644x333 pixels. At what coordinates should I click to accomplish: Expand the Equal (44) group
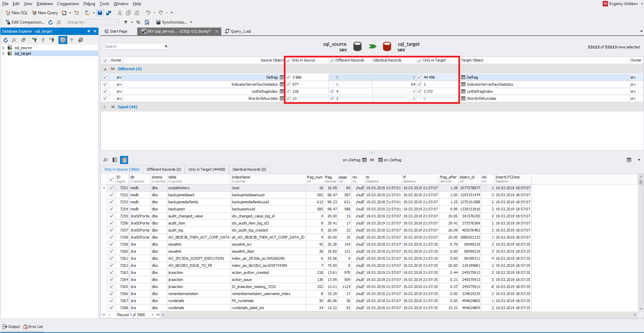(x=105, y=107)
